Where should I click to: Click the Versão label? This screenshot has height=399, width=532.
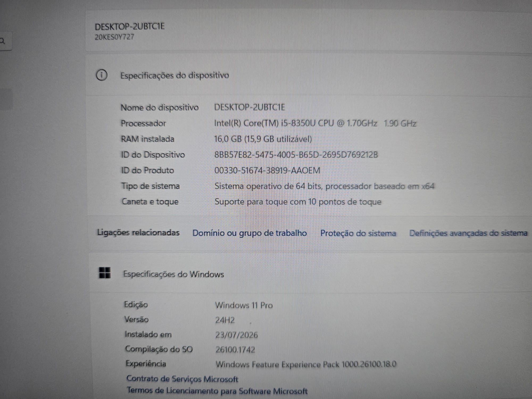click(x=136, y=319)
